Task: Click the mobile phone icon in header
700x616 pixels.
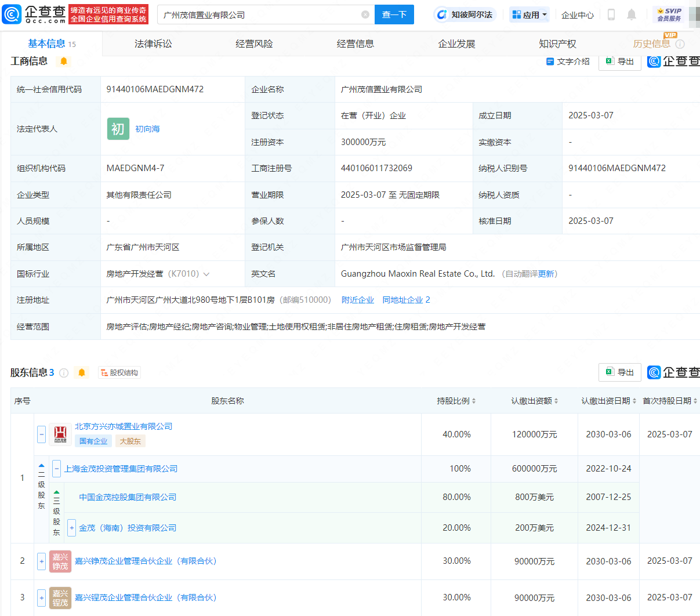Action: [x=611, y=15]
